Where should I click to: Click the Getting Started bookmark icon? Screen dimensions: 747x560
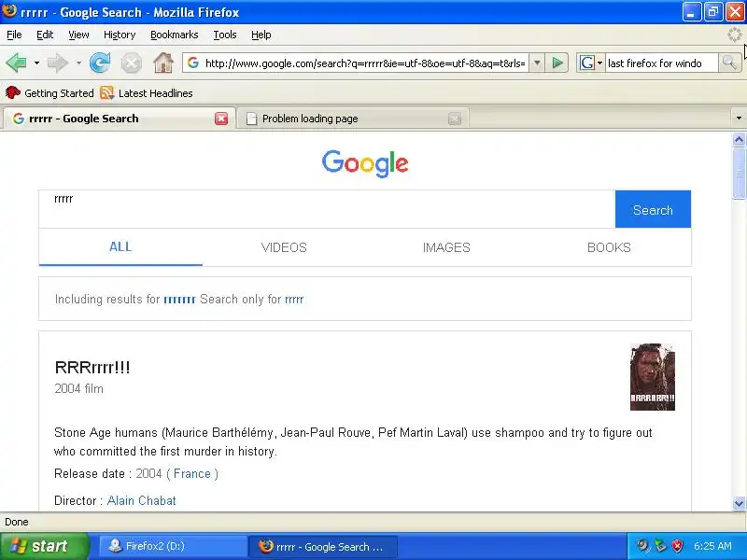pyautogui.click(x=12, y=92)
